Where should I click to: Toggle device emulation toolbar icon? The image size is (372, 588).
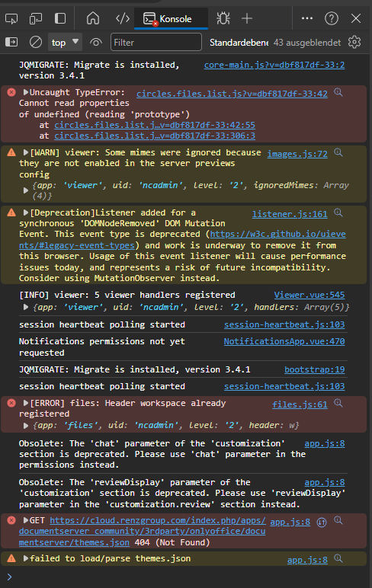pyautogui.click(x=36, y=18)
